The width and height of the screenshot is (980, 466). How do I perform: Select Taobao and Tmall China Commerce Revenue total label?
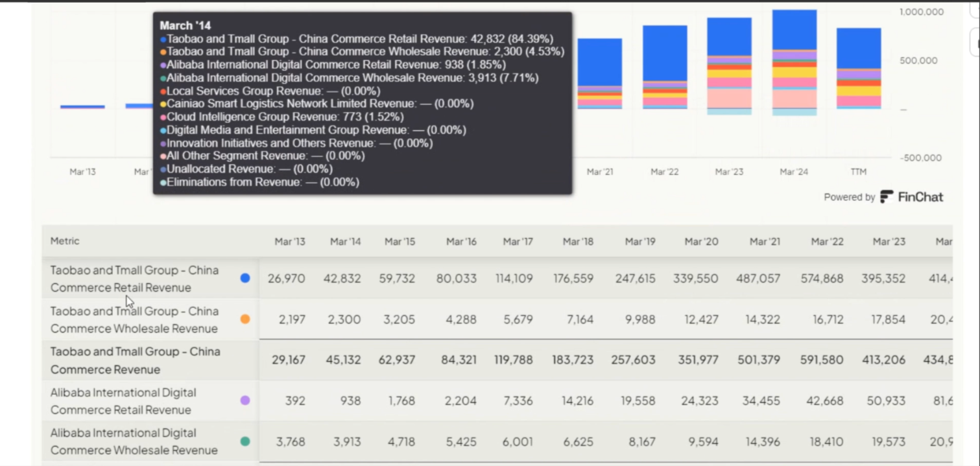[136, 360]
